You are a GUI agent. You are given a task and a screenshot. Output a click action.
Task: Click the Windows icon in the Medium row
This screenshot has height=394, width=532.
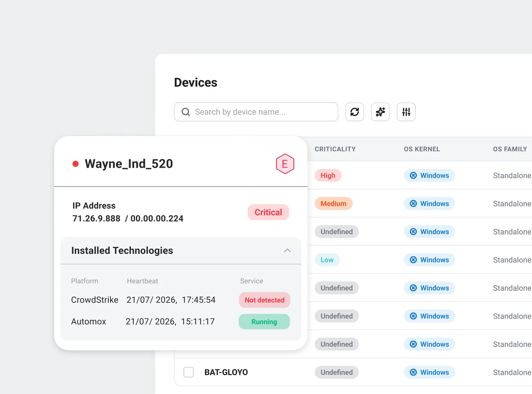click(413, 204)
